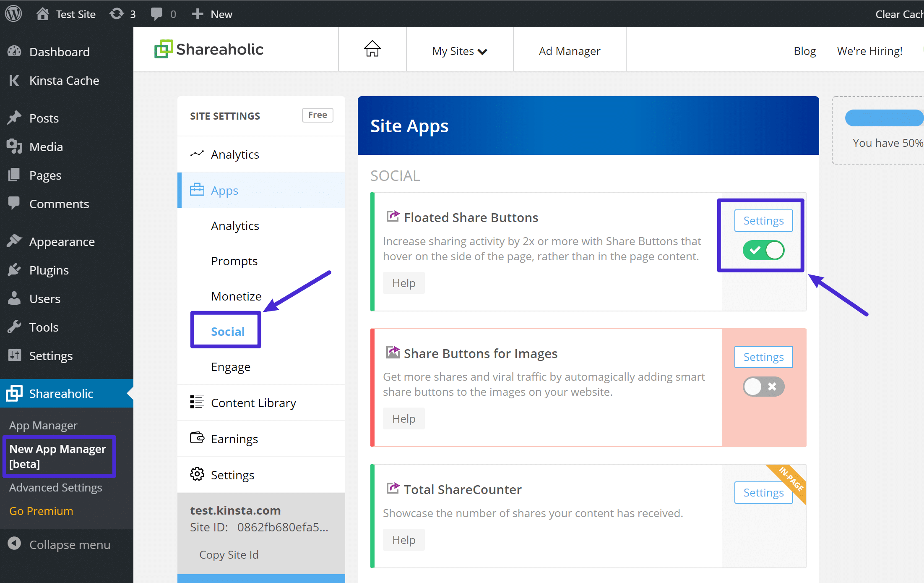This screenshot has width=924, height=583.
Task: Click the Apps icon in site settings
Action: pos(197,190)
